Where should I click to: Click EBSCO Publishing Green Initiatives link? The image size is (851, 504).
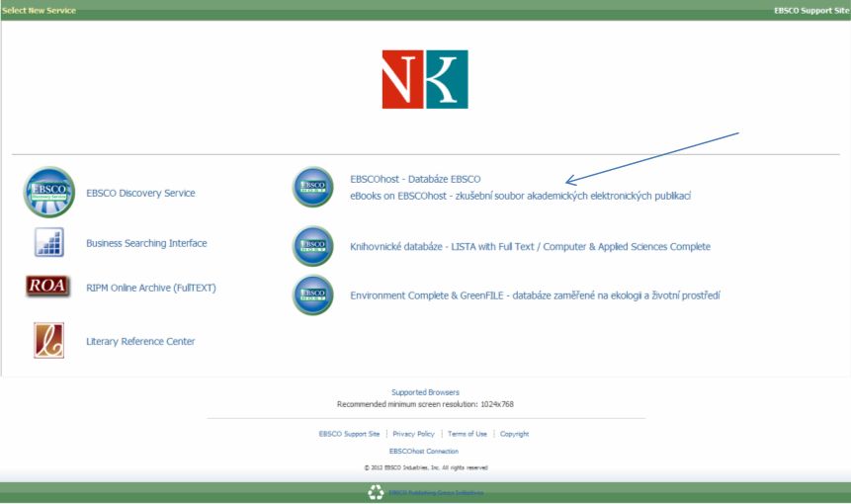(x=436, y=492)
